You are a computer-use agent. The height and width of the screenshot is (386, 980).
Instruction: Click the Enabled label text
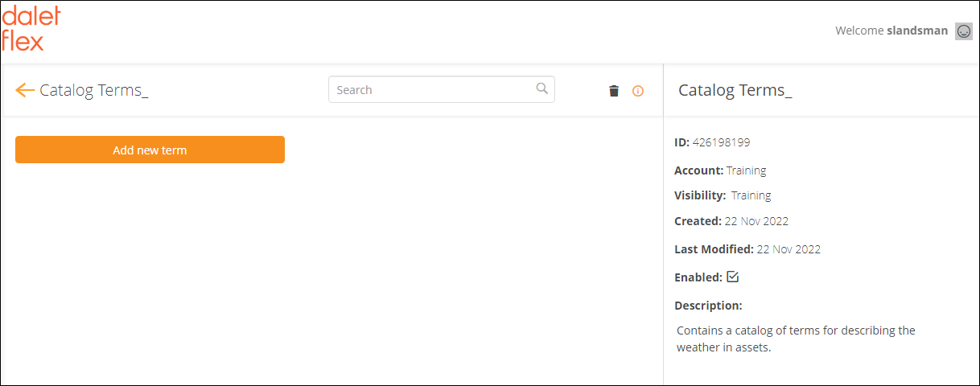coord(698,277)
